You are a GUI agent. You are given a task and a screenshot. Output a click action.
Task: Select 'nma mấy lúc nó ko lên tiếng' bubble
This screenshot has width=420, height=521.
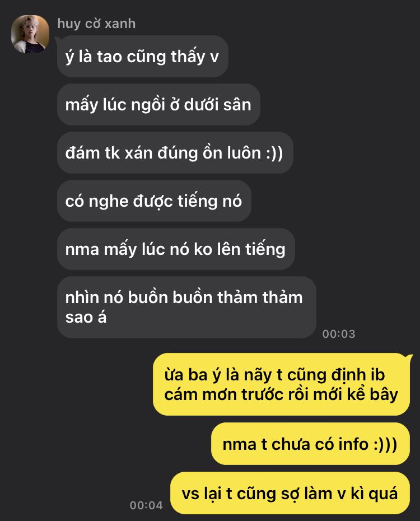[x=176, y=249]
